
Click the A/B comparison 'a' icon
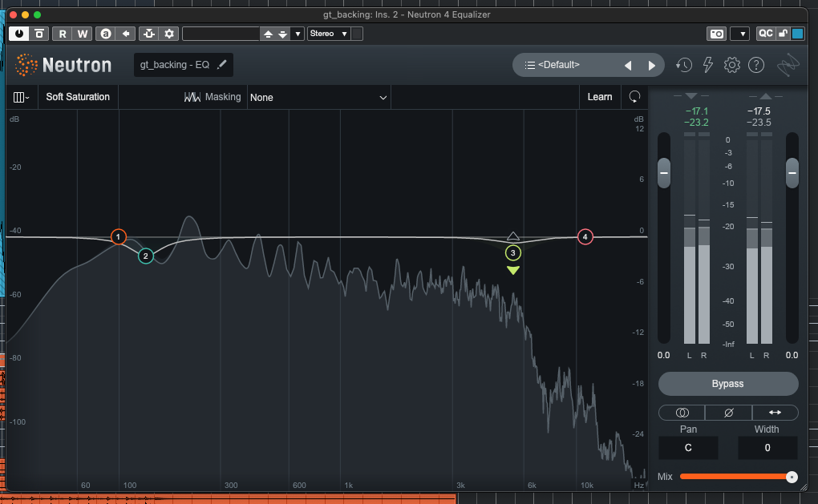[x=106, y=34]
